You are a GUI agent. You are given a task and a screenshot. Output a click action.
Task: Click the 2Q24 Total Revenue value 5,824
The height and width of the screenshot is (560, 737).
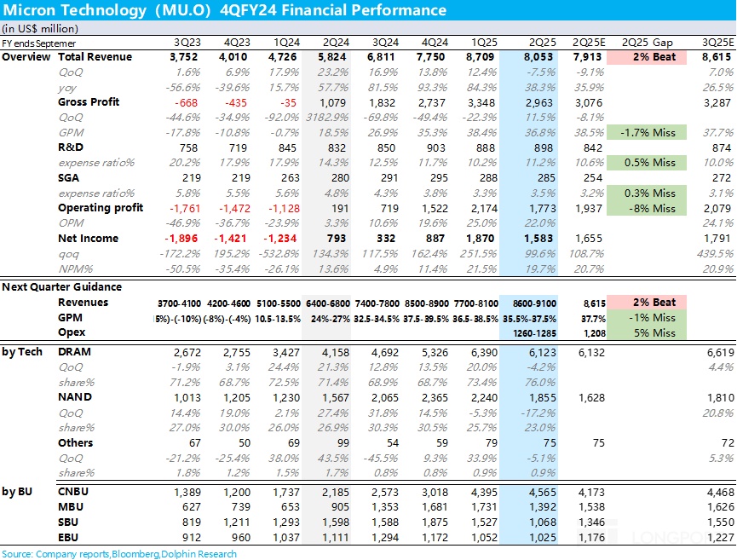(x=331, y=57)
